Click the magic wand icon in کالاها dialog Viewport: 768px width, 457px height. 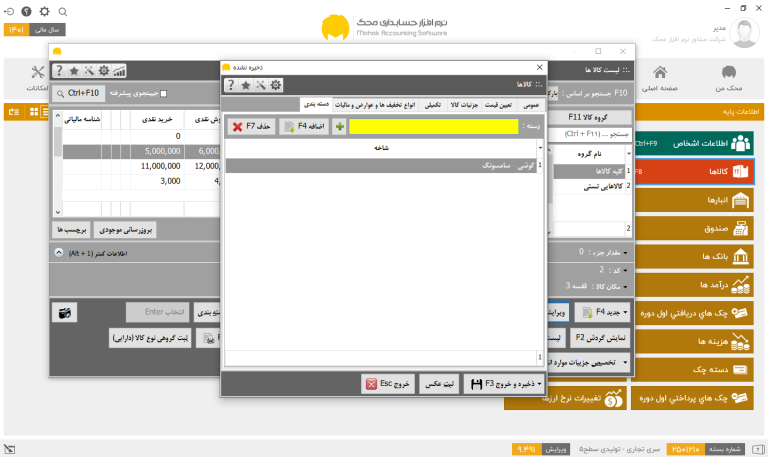tap(261, 85)
